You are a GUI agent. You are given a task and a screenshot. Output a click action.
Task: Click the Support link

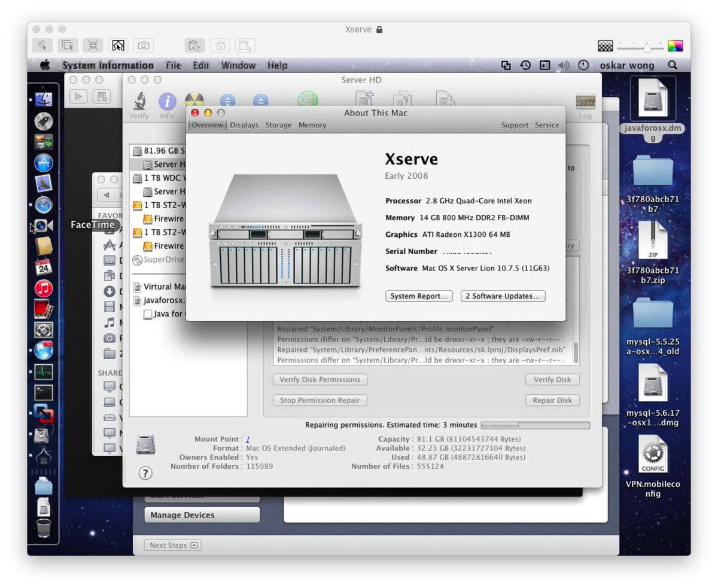pyautogui.click(x=515, y=125)
